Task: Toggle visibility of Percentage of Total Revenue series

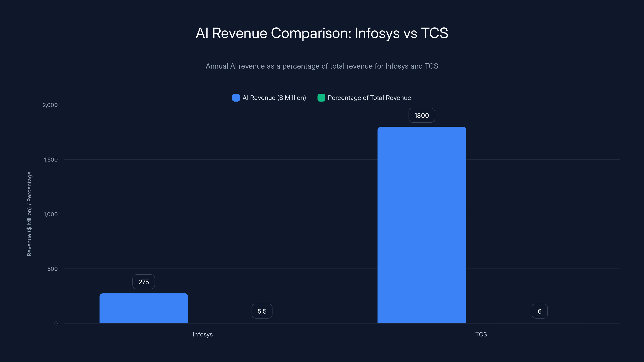Action: pos(364,98)
